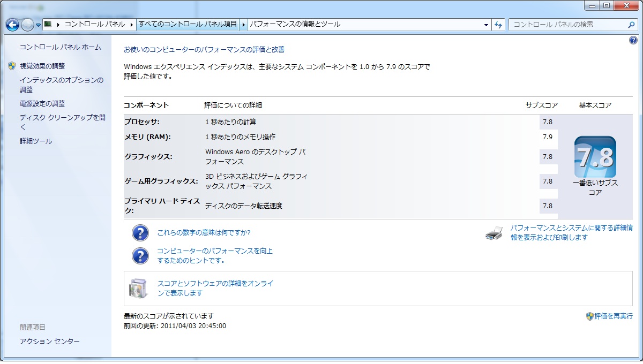
Task: Click the shield icon beside 視覚効果の調整
Action: [12, 66]
